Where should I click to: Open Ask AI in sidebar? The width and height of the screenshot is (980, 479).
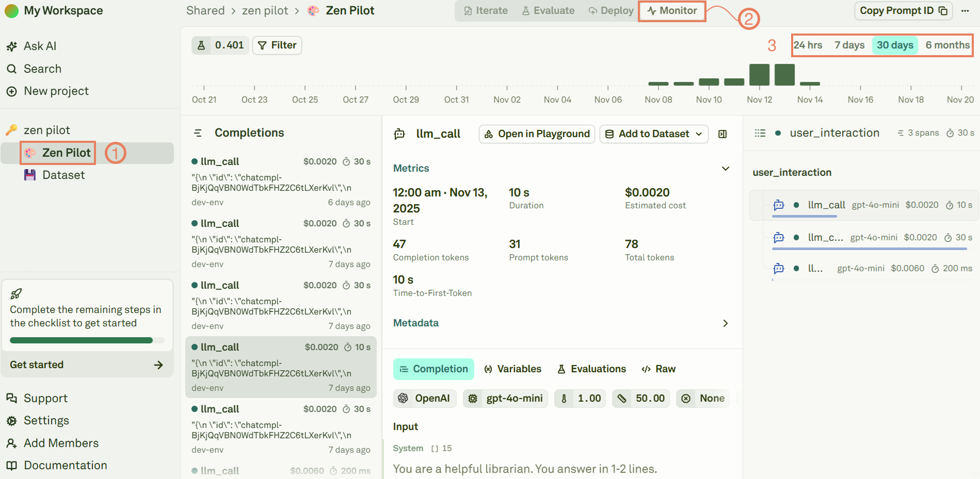tap(31, 46)
